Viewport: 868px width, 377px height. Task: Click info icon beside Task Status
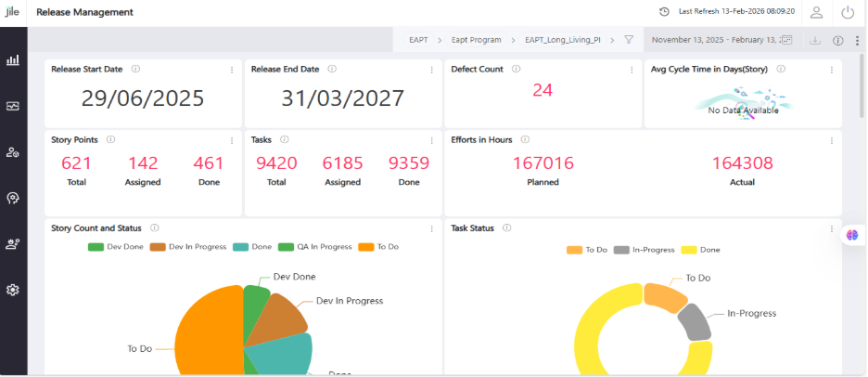(x=507, y=227)
